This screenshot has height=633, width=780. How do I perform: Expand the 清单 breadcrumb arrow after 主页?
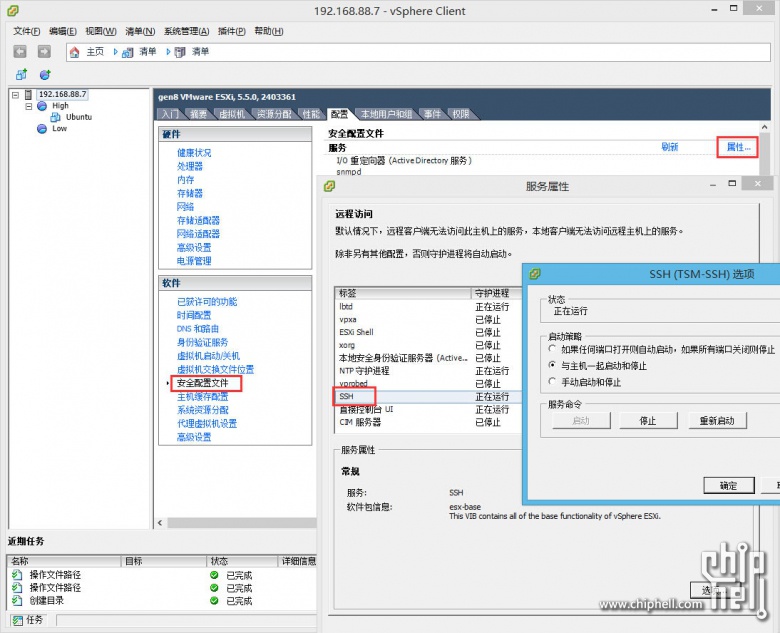point(116,52)
